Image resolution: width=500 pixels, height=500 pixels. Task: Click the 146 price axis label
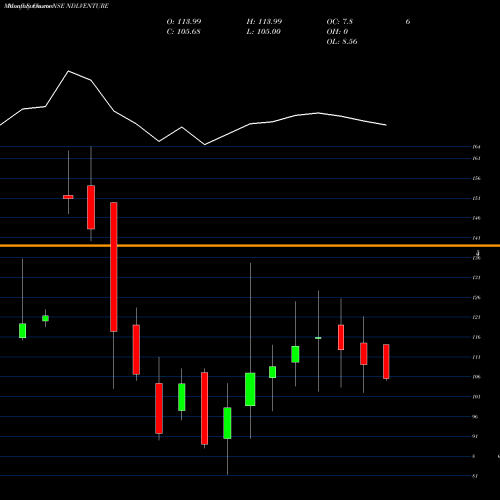pyautogui.click(x=476, y=218)
